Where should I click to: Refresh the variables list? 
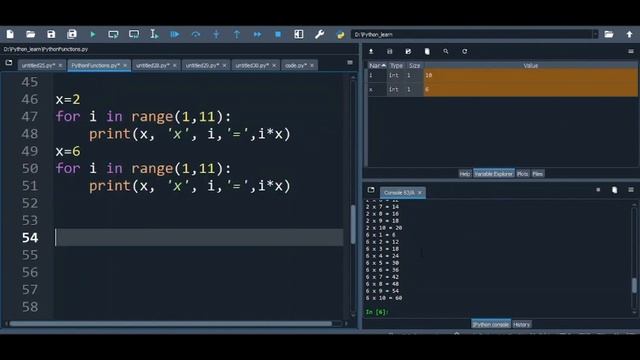click(464, 51)
